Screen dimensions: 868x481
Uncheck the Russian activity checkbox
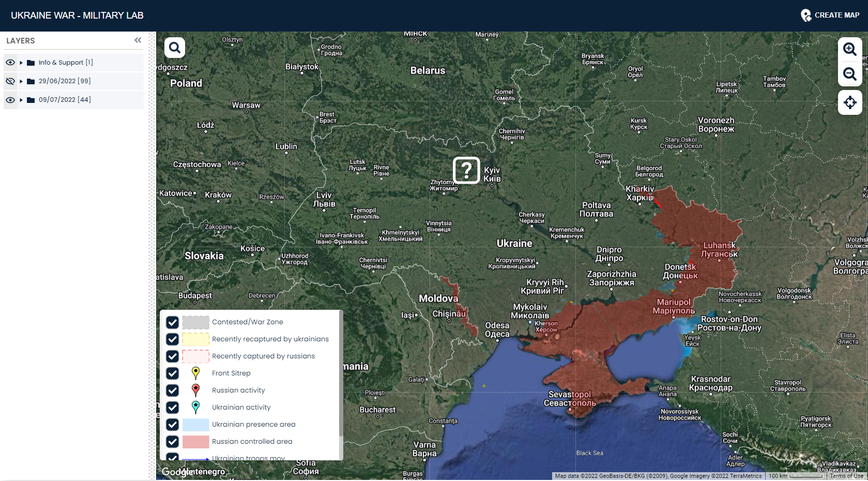173,390
